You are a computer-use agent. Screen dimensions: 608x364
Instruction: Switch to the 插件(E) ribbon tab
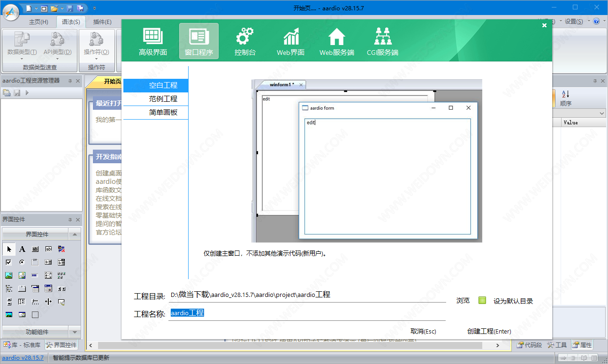pyautogui.click(x=102, y=22)
